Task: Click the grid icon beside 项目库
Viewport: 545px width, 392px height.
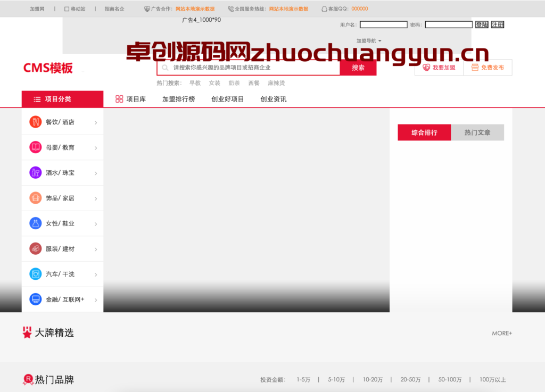Action: 119,99
